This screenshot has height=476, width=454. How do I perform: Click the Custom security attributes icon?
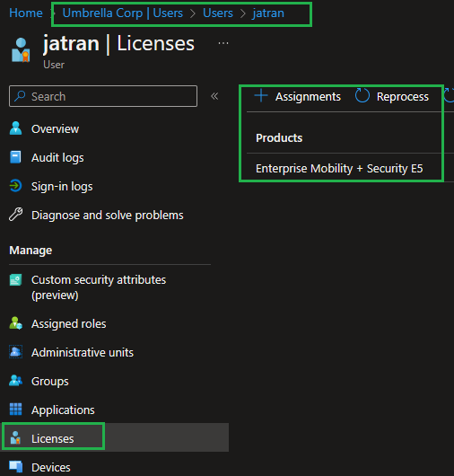pos(15,279)
